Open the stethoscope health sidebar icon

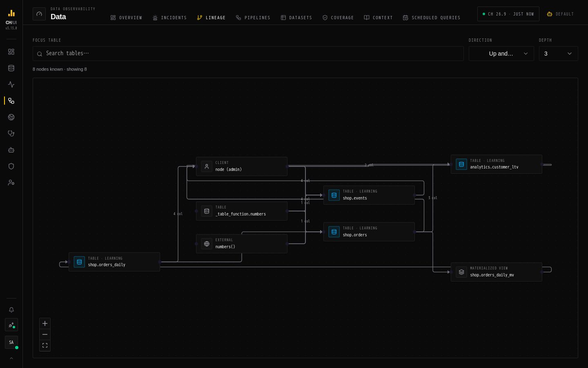coord(11,134)
